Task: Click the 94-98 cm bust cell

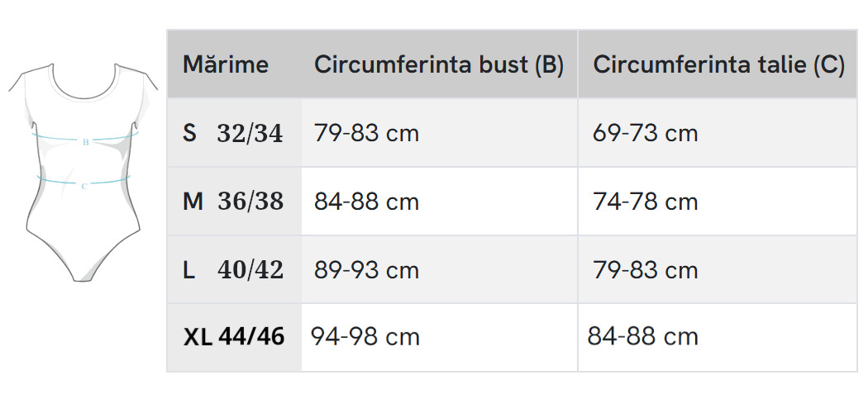Action: pos(365,337)
